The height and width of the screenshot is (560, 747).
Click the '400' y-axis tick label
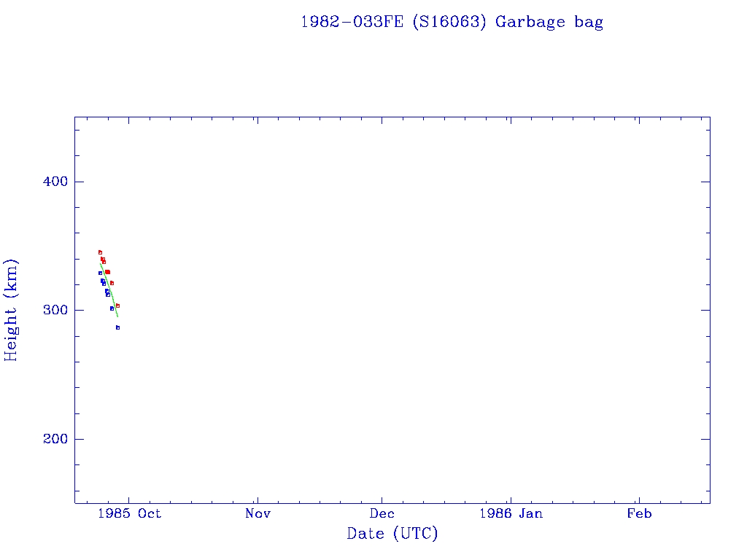coord(51,182)
